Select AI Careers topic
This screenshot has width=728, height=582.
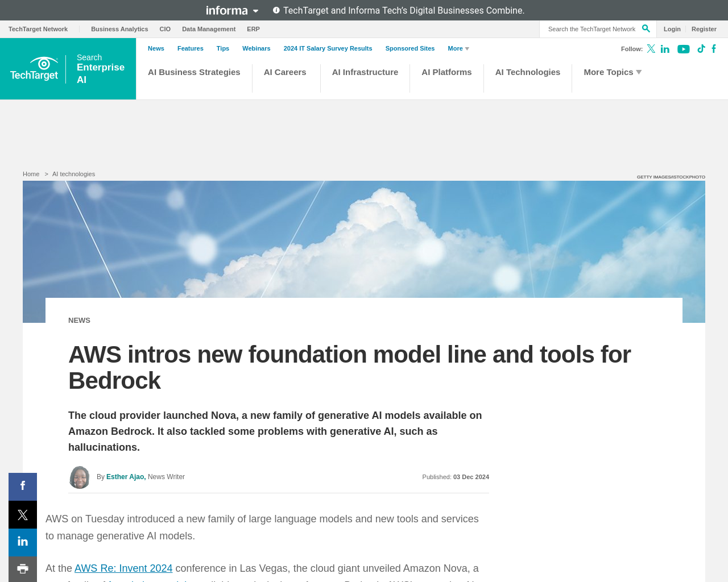tap(285, 72)
